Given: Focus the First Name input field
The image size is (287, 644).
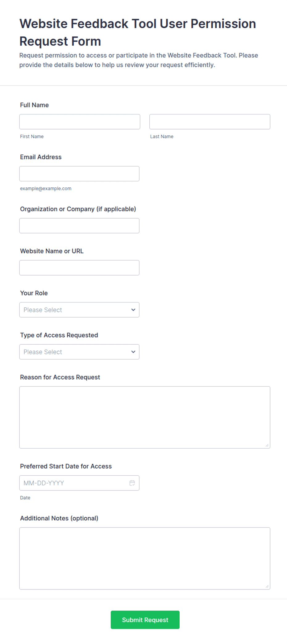Looking at the screenshot, I should tap(80, 122).
